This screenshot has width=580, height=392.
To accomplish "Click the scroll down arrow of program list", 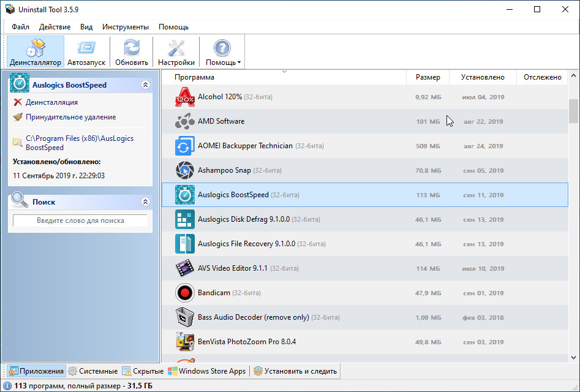I will [x=573, y=357].
